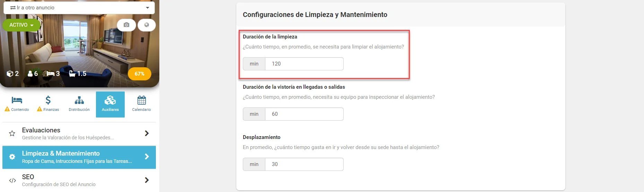Viewport: 644px width, 192px height.
Task: Click the gear icon beside Limpieza & Mantenimiento
Action: point(12,157)
